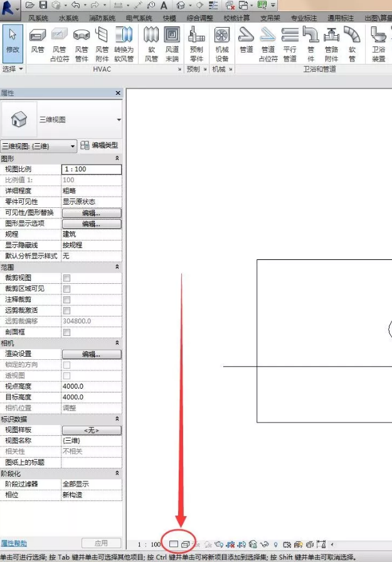Toggle the 锁定的方向 checkbox
392x562 pixels.
point(66,365)
